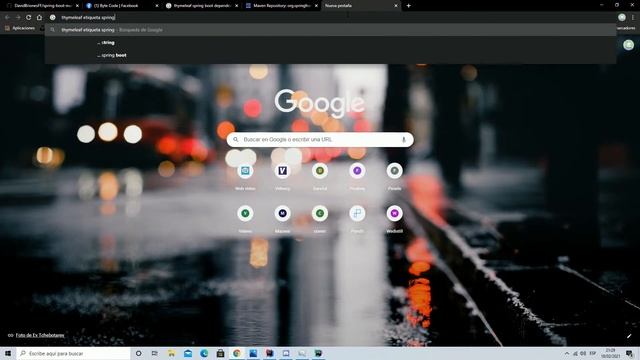Close the Byte Code Facebook tab
The width and height of the screenshot is (640, 360).
tap(157, 6)
